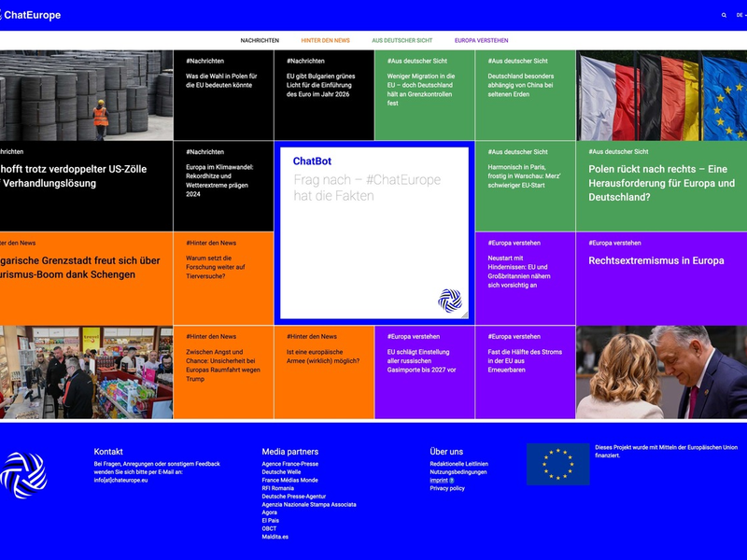The image size is (747, 560).
Task: Open the Rechtsextremismus in Europa article
Action: click(x=655, y=261)
